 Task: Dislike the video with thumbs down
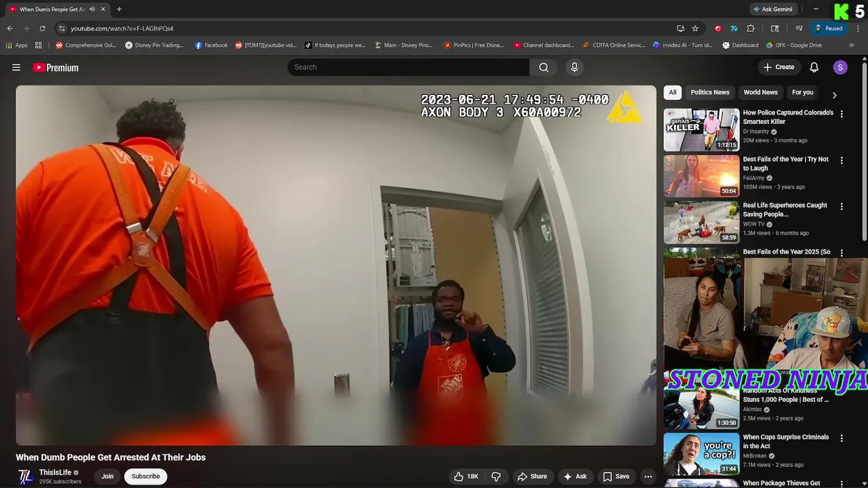(x=496, y=476)
